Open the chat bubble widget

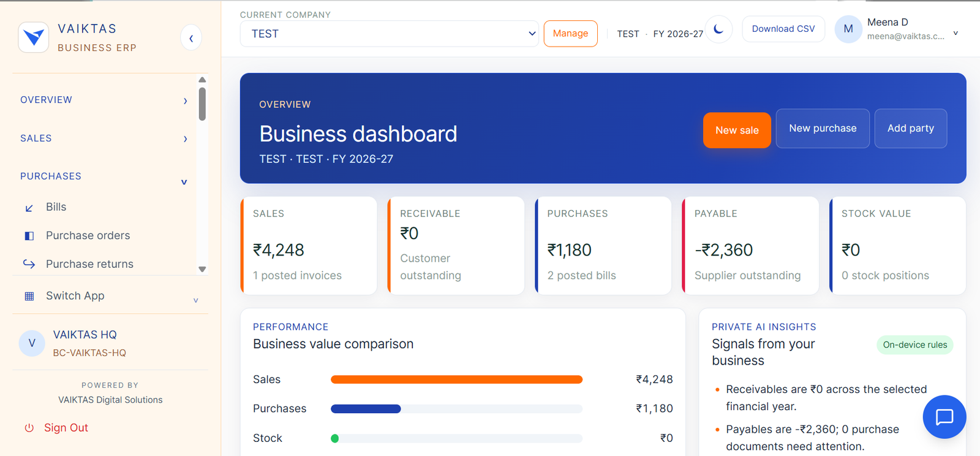(x=944, y=417)
